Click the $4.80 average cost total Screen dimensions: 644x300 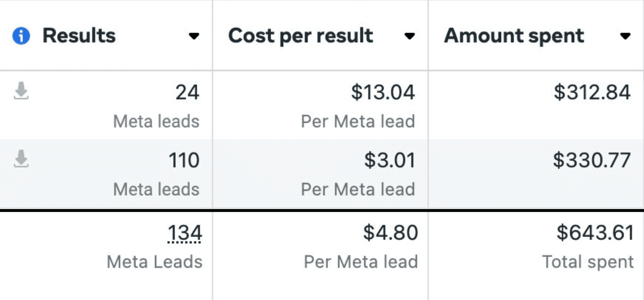point(390,233)
